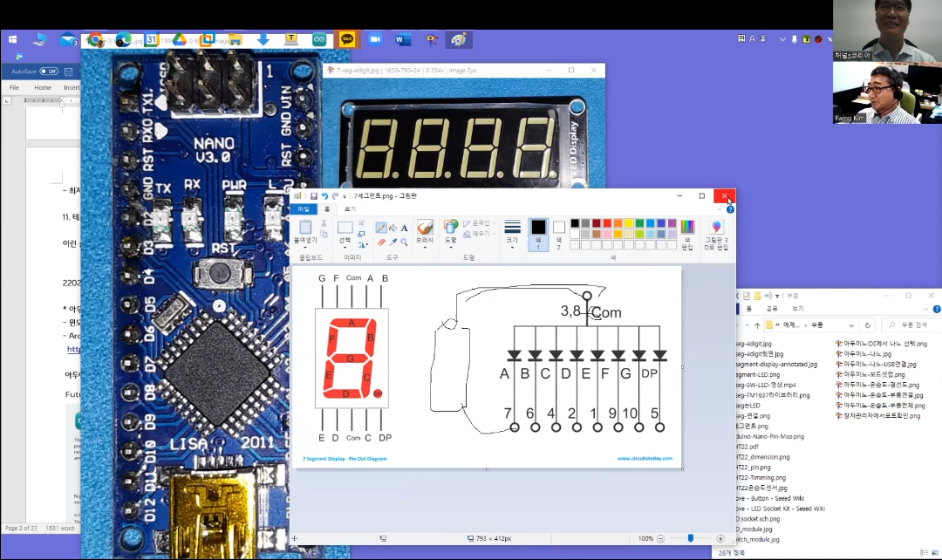Click the Word taskbar icon
Viewport: 942px width, 560px height.
pos(402,39)
